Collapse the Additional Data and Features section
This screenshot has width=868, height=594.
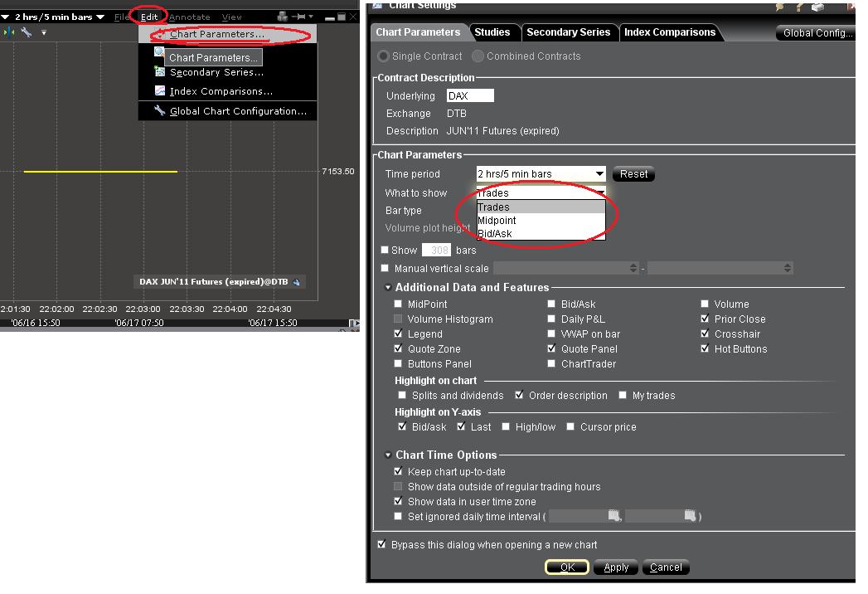[x=388, y=288]
